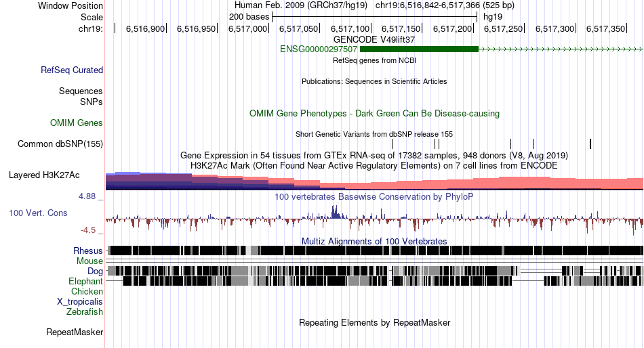The height and width of the screenshot is (348, 644).
Task: Click the Layered H3K27Ac track label
Action: click(44, 175)
